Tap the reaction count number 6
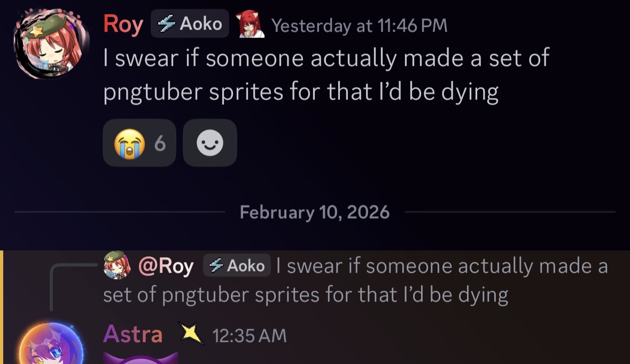630x364 pixels. [x=160, y=143]
